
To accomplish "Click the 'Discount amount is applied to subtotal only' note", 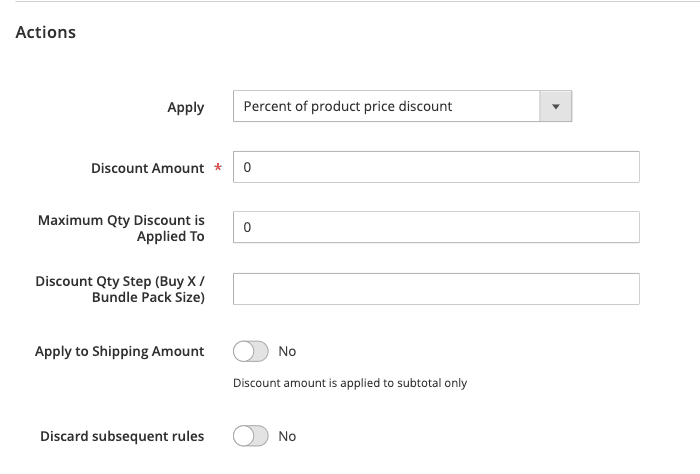I will click(x=350, y=383).
